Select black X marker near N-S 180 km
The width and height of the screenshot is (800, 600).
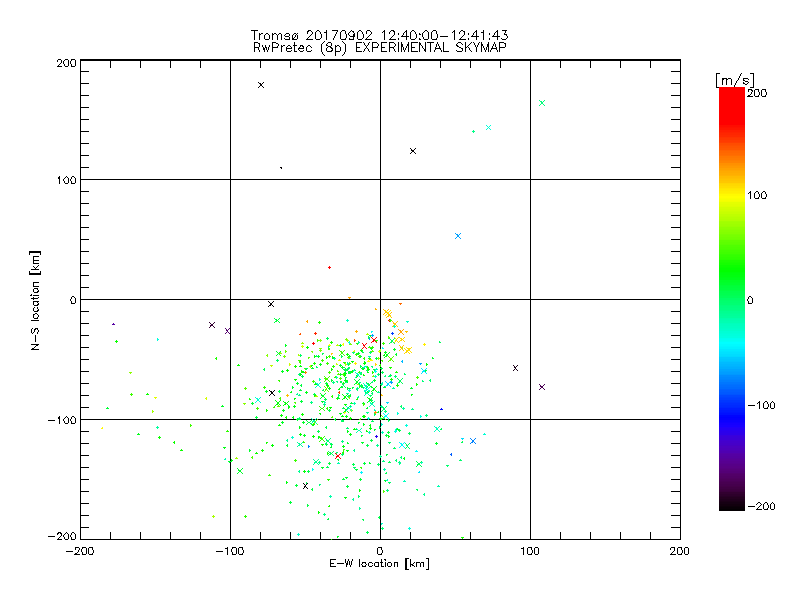coord(261,85)
